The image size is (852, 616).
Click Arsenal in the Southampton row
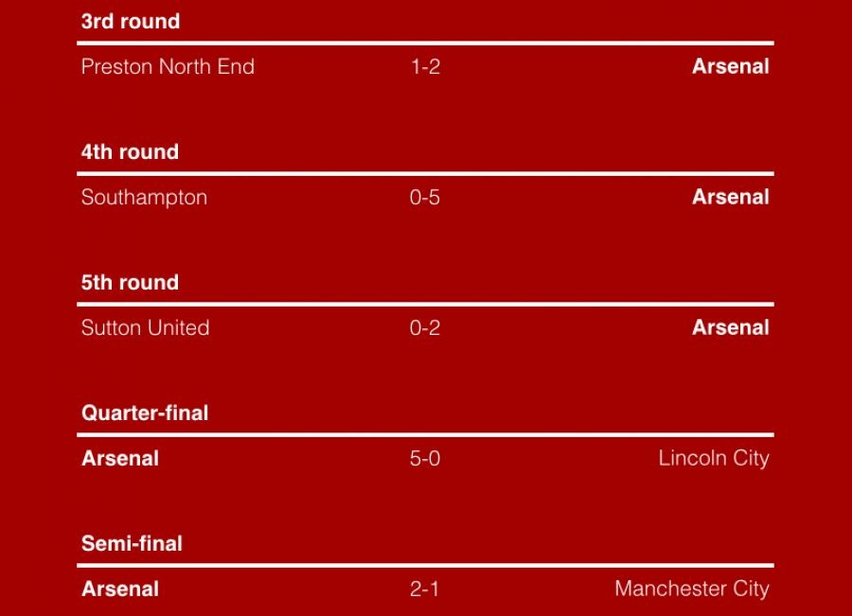click(730, 198)
